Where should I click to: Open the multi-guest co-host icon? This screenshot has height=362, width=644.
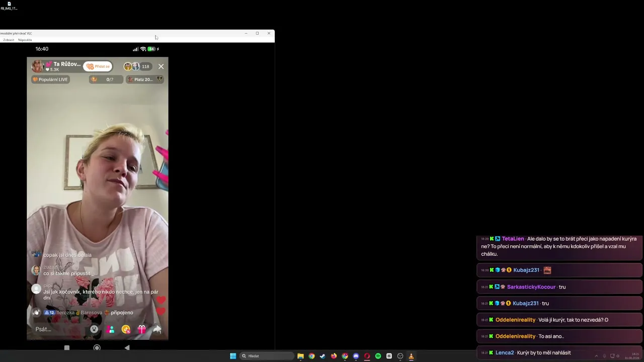(x=110, y=329)
